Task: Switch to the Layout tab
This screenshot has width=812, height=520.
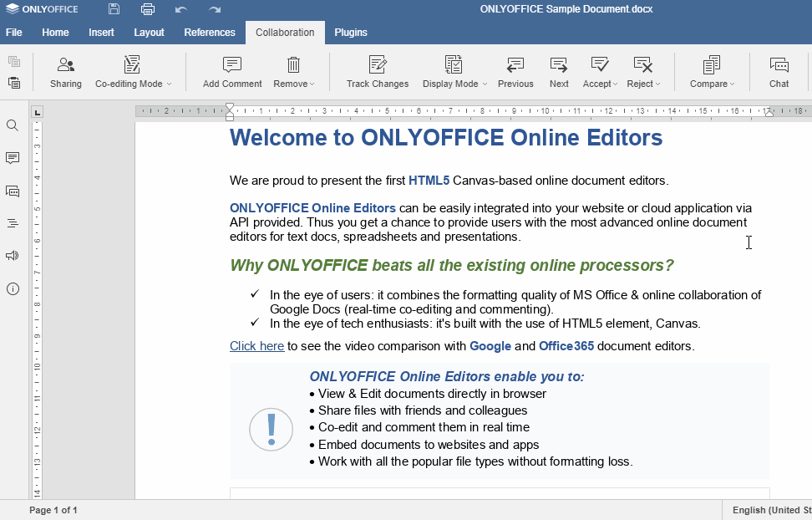Action: point(150,32)
